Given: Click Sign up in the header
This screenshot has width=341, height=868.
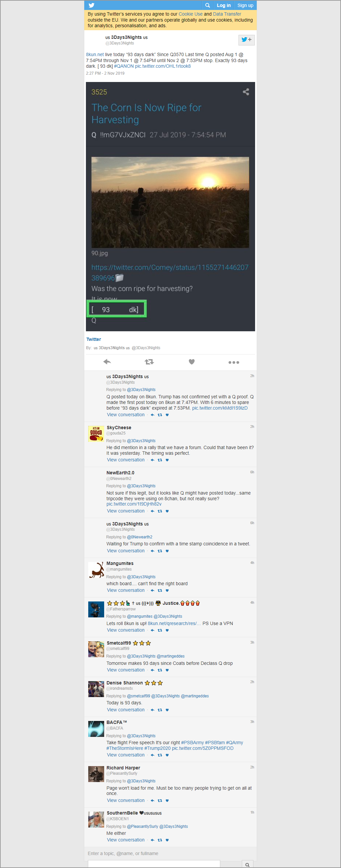Looking at the screenshot, I should pos(245,5).
